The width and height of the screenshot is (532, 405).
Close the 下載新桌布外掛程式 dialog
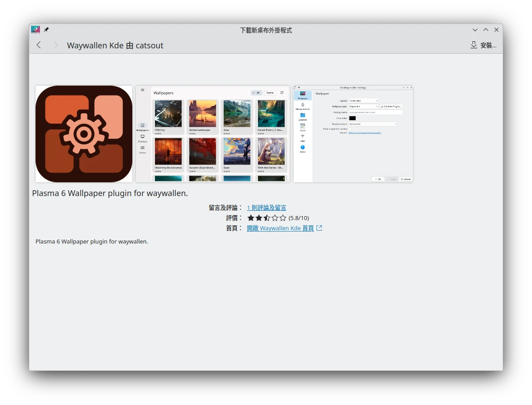(496, 30)
